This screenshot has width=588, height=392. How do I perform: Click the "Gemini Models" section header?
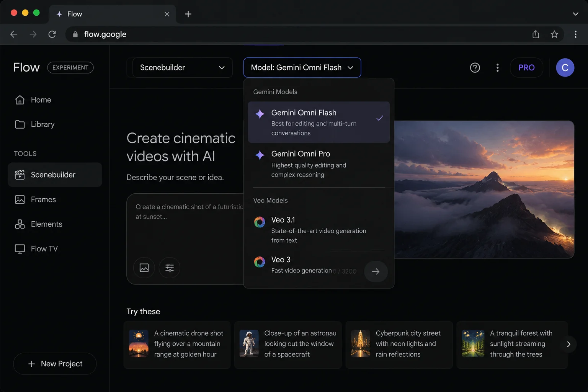click(275, 92)
